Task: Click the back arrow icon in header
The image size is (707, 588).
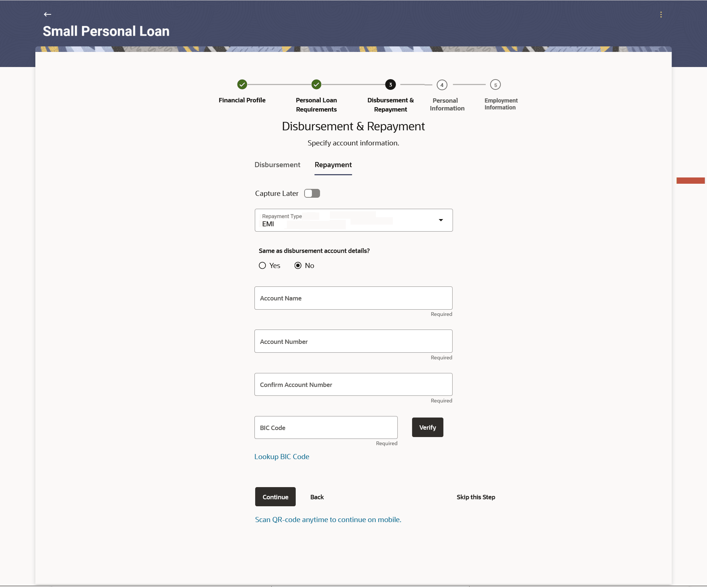Action: 47,14
